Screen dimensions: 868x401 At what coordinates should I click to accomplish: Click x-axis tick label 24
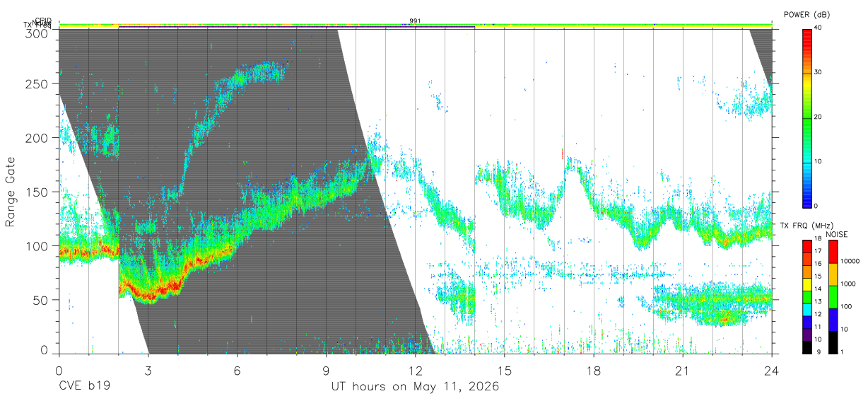pos(771,371)
